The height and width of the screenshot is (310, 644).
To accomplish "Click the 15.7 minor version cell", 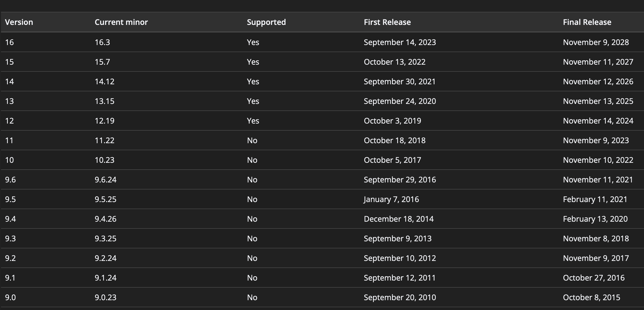I will 102,62.
